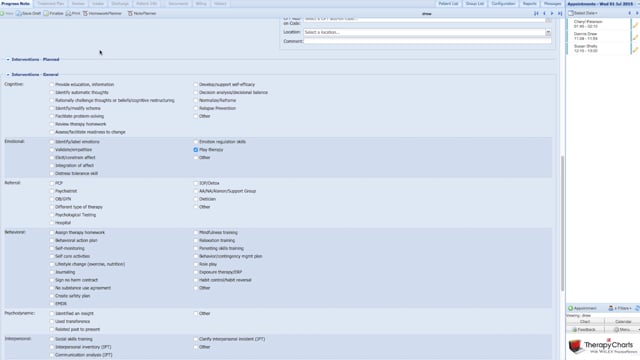Open the Homework Planner toolbar item

pyautogui.click(x=102, y=13)
